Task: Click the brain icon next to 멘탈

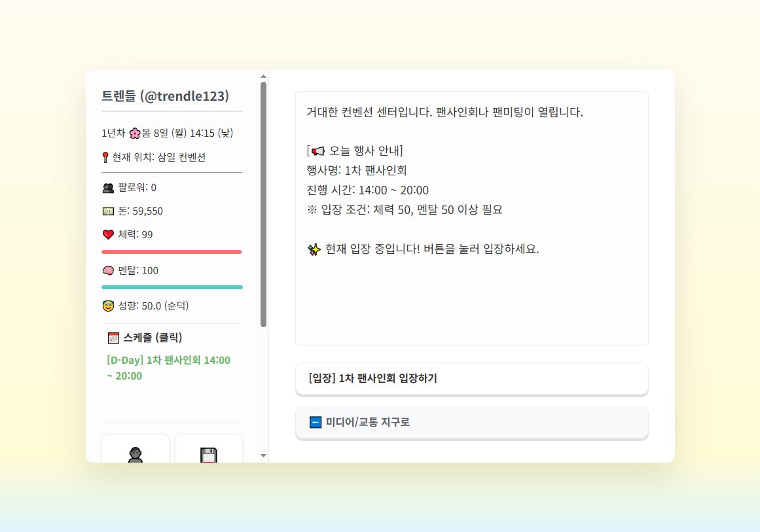Action: coord(108,270)
